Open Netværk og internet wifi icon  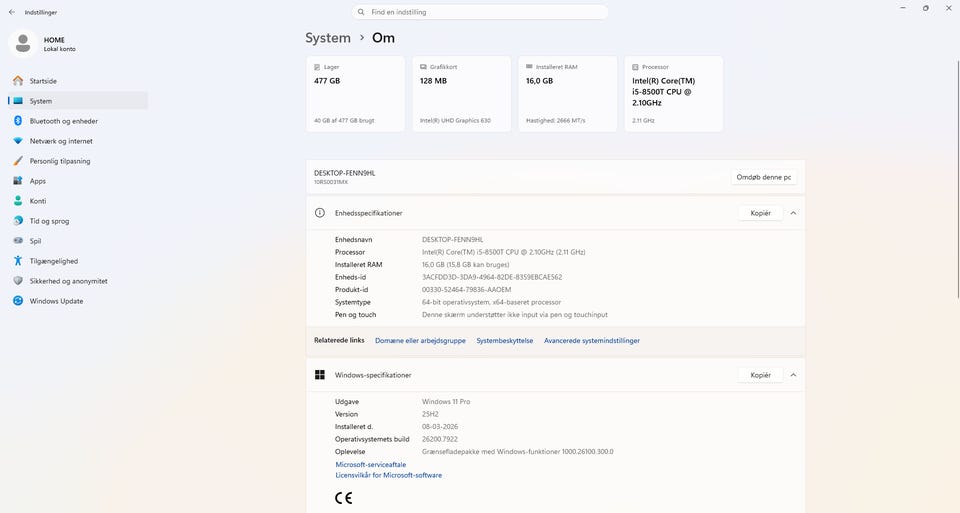[17, 141]
